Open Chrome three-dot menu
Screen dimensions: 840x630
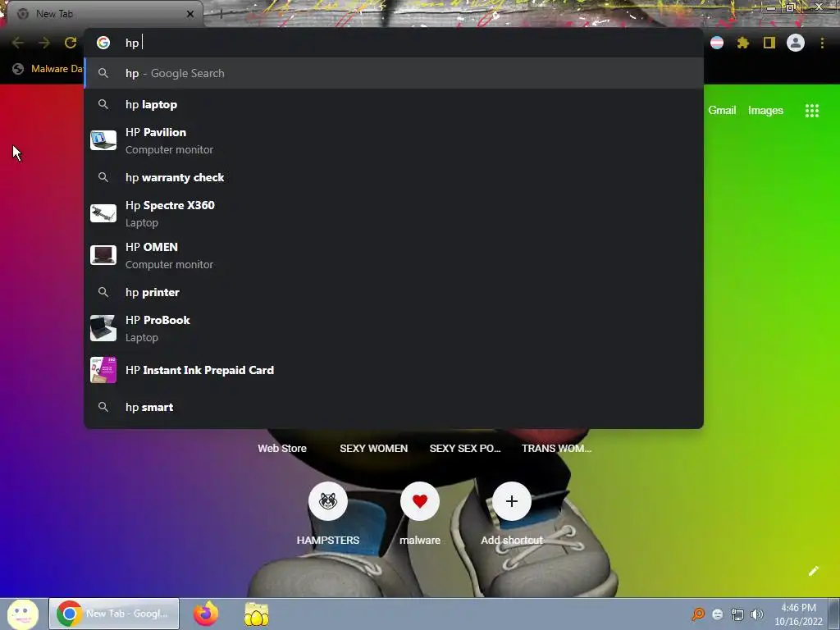tap(822, 43)
